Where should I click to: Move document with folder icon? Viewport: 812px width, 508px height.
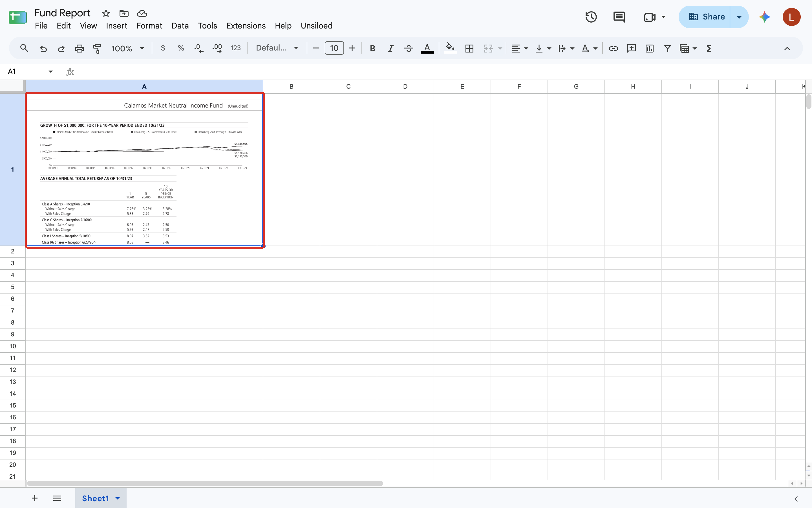pos(124,13)
